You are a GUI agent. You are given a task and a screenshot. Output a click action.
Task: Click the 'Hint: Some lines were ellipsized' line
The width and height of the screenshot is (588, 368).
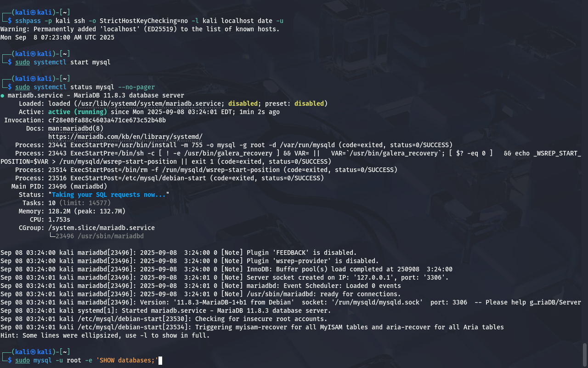coord(105,335)
